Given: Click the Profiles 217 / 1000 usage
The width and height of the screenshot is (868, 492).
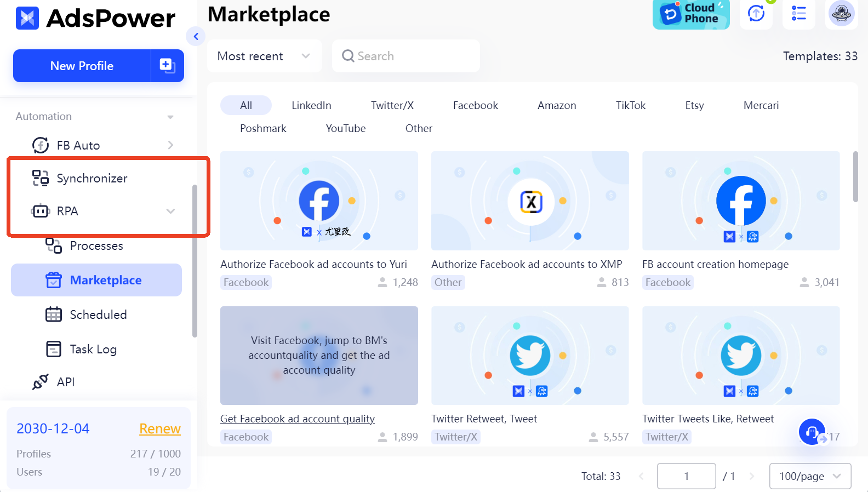Looking at the screenshot, I should pyautogui.click(x=99, y=454).
